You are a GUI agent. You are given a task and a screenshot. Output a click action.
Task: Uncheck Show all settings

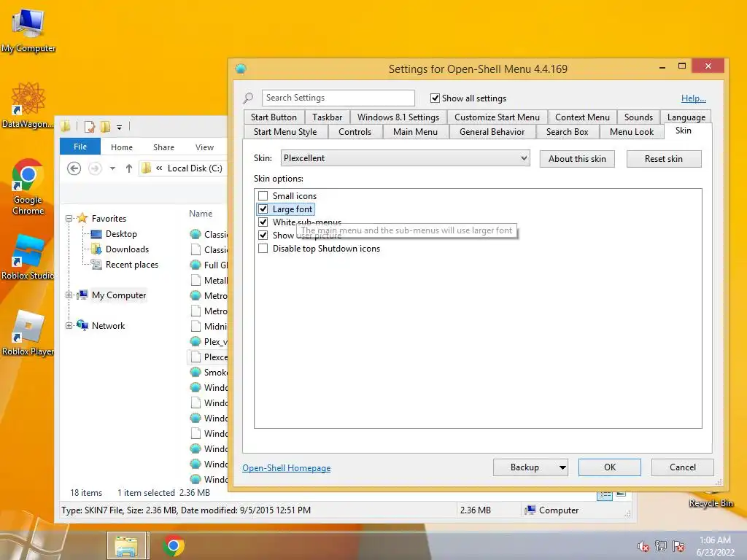(x=435, y=98)
